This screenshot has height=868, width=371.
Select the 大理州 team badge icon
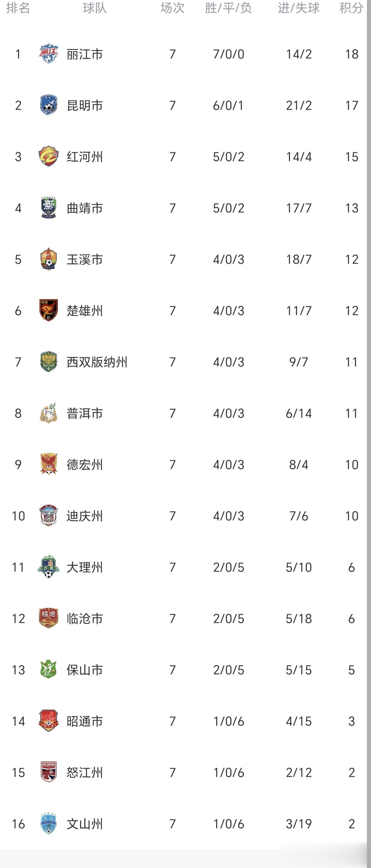coord(48,567)
